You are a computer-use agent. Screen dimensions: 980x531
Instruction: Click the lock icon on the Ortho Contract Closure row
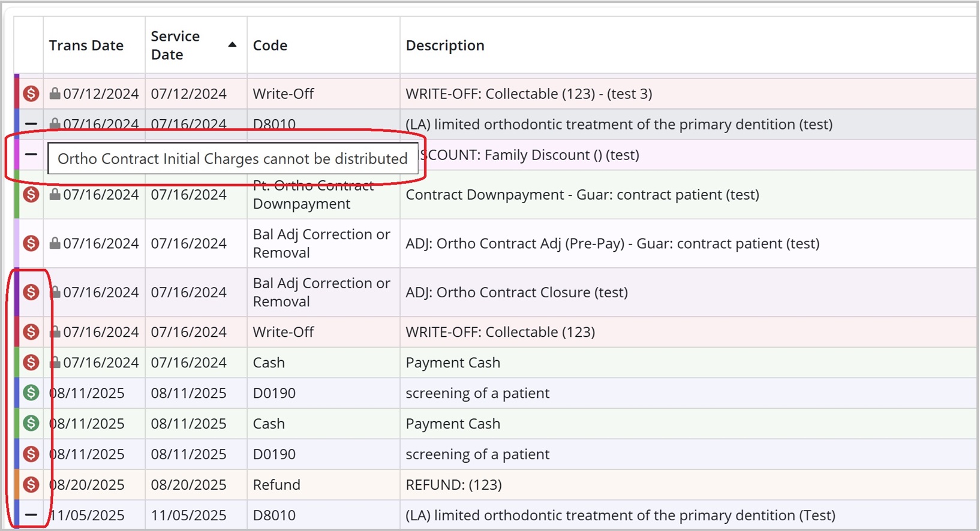[x=55, y=292]
